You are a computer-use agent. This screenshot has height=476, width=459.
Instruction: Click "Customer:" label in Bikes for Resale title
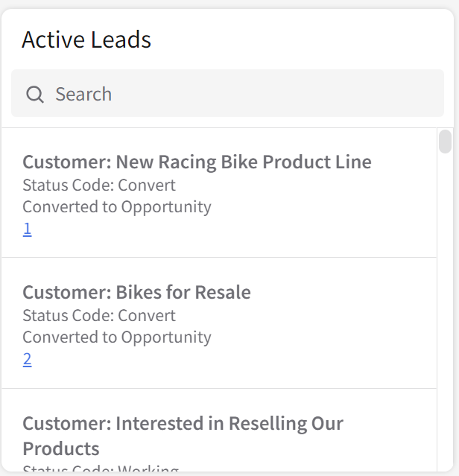click(66, 292)
